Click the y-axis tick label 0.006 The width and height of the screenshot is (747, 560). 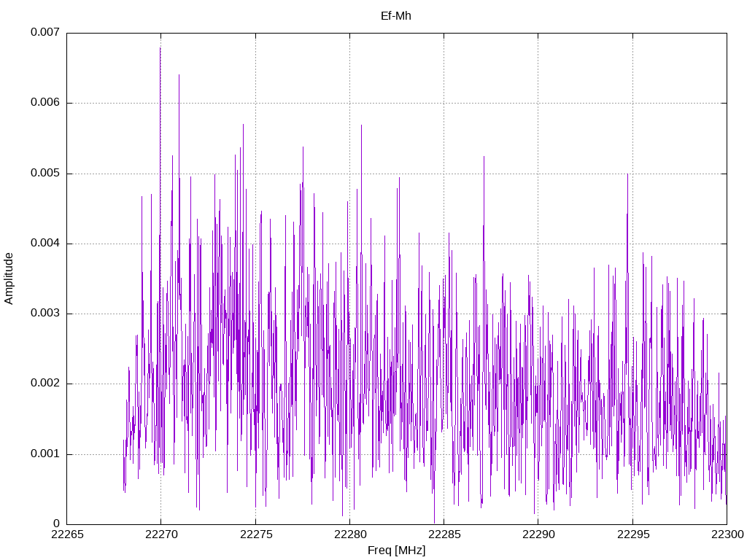tap(45, 102)
